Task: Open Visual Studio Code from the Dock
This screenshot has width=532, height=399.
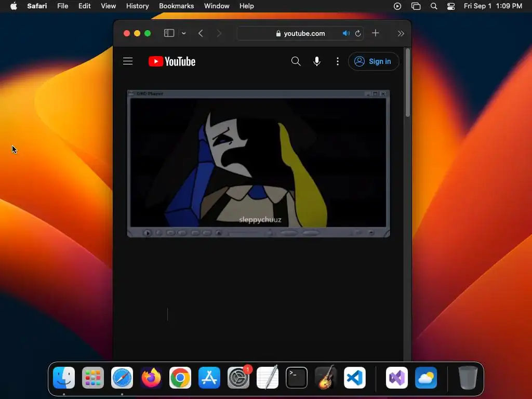Action: tap(355, 378)
